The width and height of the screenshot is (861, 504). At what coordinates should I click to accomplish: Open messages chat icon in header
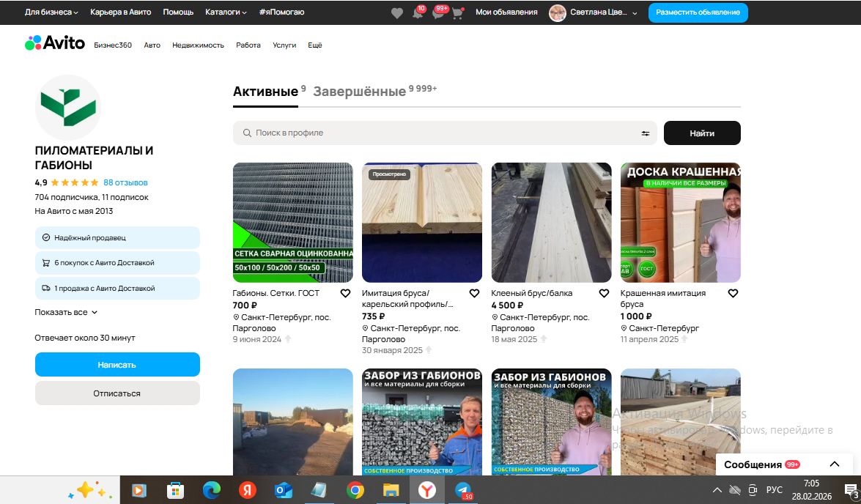(x=438, y=13)
